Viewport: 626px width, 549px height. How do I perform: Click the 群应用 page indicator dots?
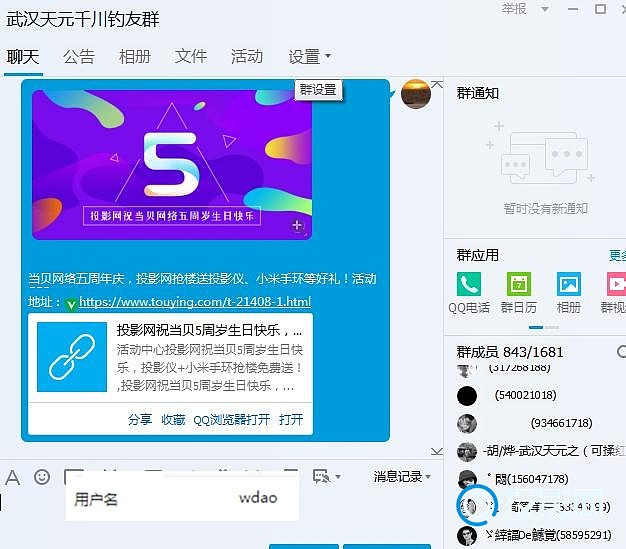tap(544, 327)
